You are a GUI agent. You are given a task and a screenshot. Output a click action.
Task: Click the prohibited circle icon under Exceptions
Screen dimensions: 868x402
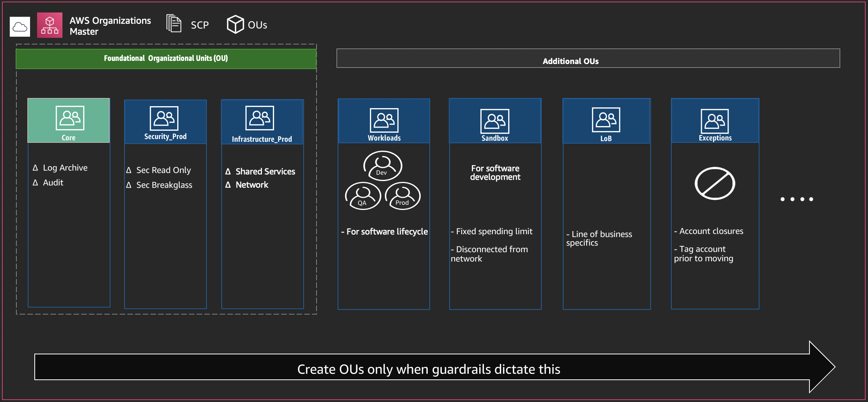coord(715,183)
